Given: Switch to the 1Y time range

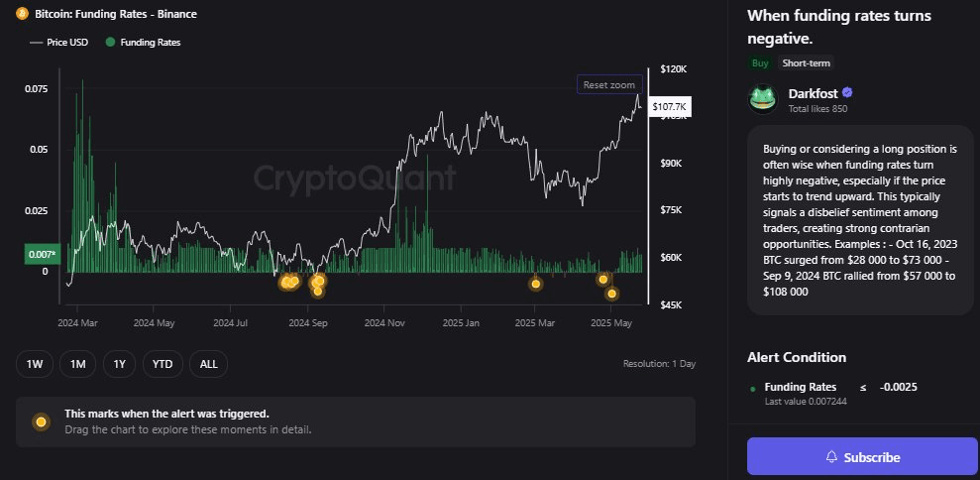Looking at the screenshot, I should [119, 364].
